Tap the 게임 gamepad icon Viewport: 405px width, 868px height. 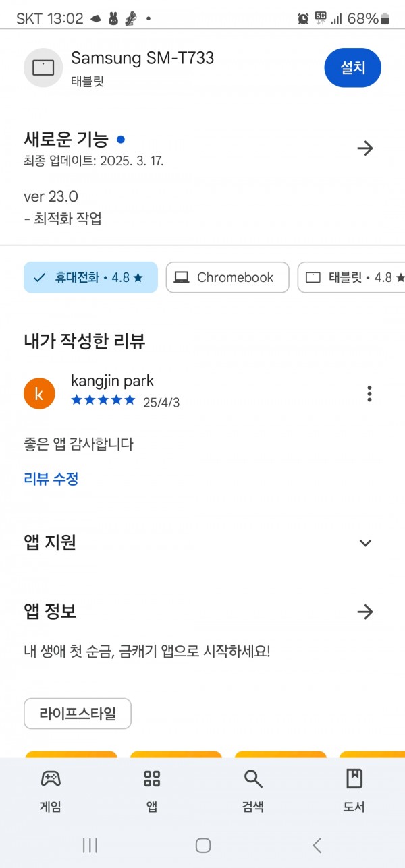coord(51,779)
